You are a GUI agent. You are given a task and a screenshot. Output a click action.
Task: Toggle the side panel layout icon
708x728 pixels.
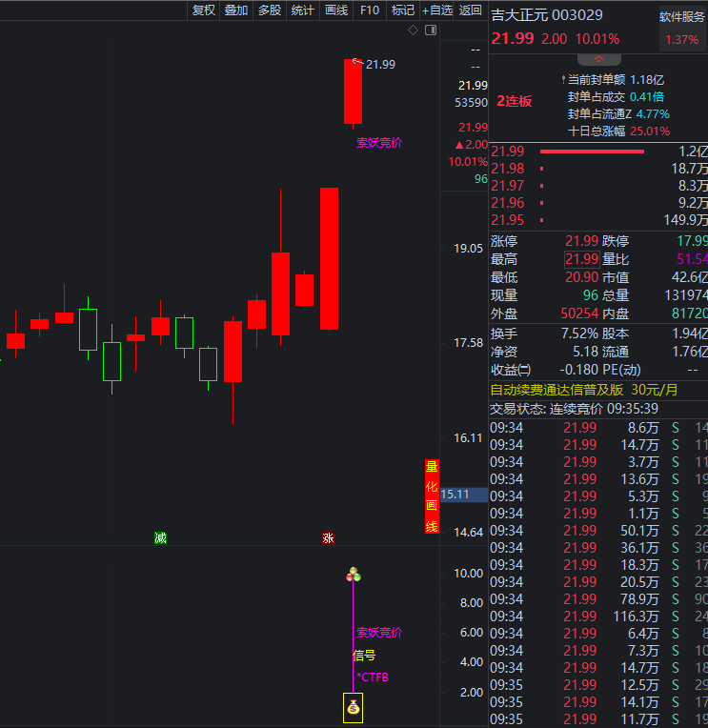pyautogui.click(x=431, y=30)
